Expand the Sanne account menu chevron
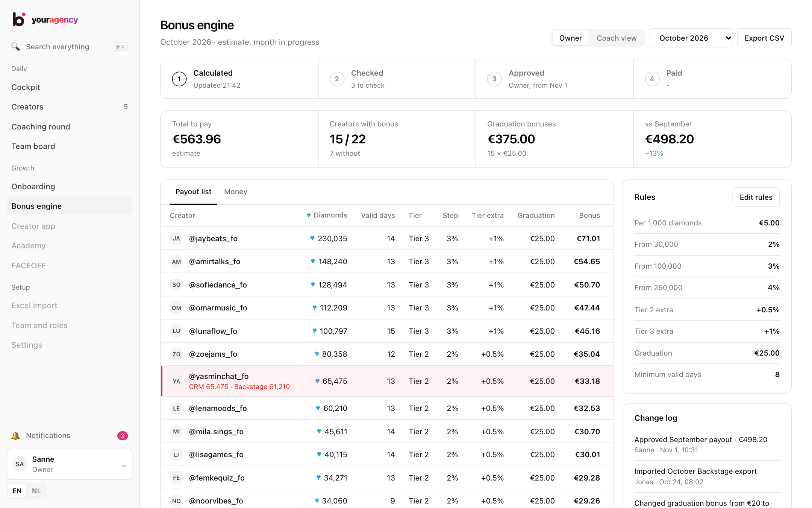This screenshot has width=812, height=508. tap(124, 466)
